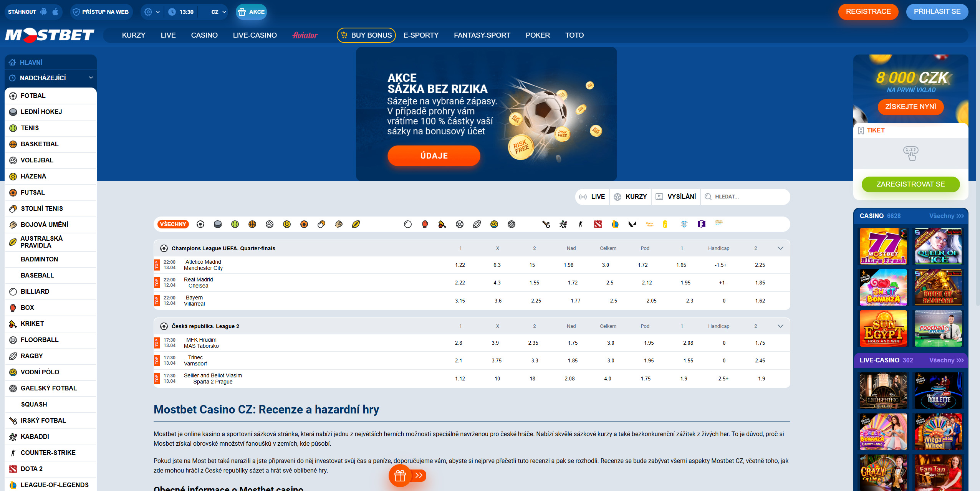Select the Australian rules ball filter icon
This screenshot has height=491, width=980.
[356, 224]
